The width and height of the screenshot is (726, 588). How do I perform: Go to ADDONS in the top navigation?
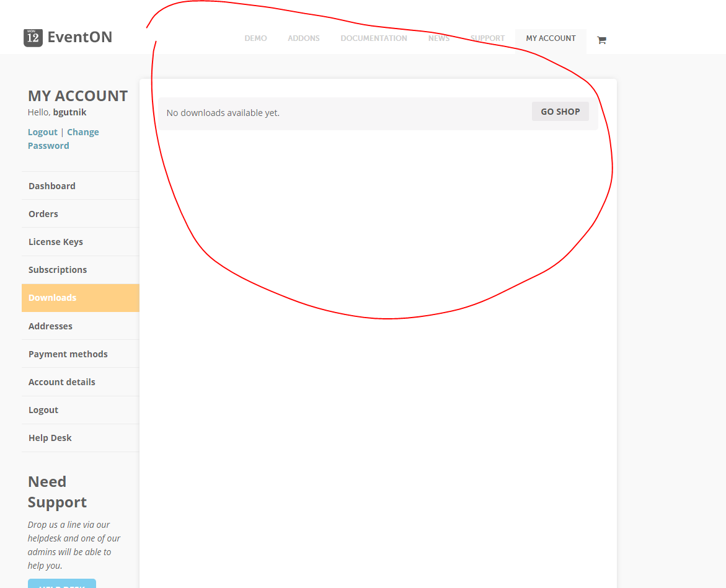[x=304, y=38]
